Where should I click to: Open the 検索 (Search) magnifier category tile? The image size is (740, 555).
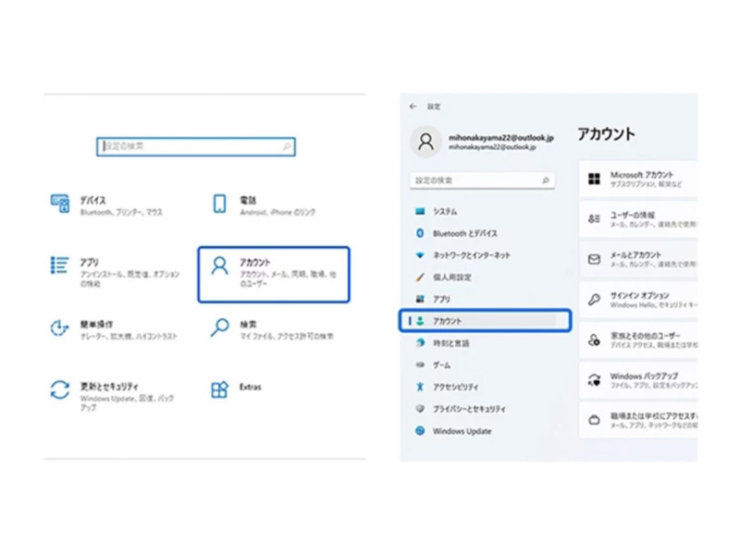[x=220, y=327]
